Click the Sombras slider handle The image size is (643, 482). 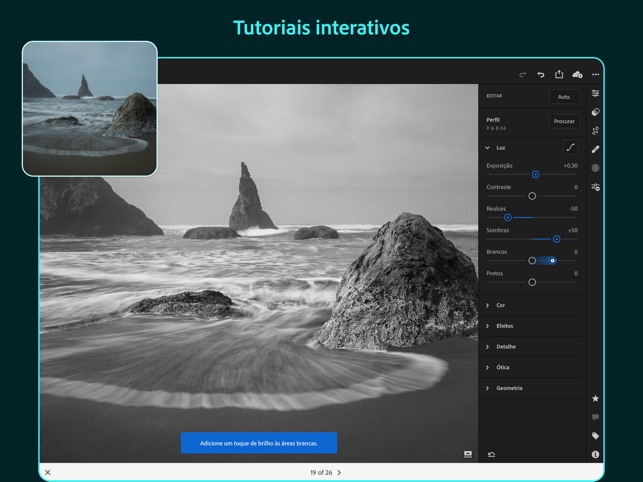[x=557, y=239]
